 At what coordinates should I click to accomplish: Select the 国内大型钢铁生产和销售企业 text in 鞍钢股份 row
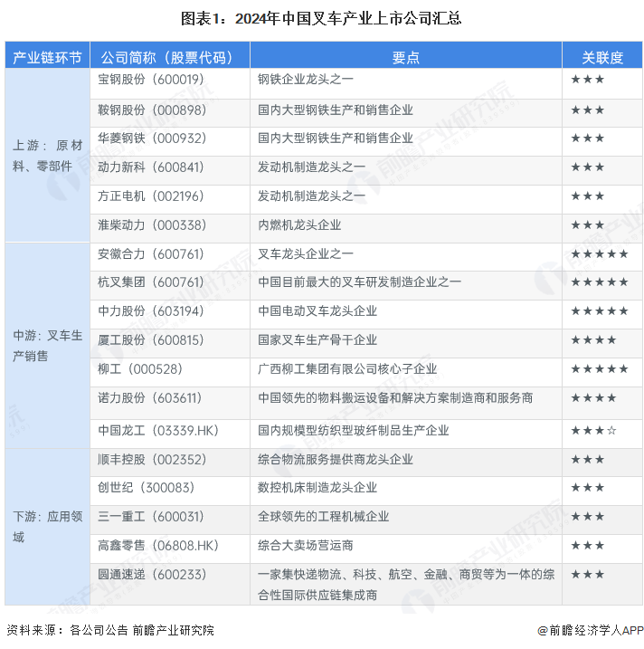336,110
